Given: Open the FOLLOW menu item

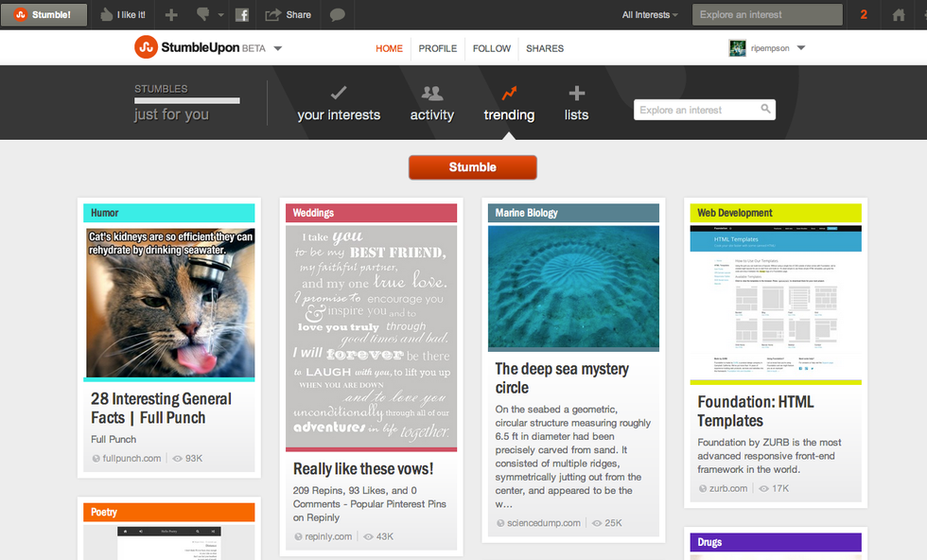Looking at the screenshot, I should pos(492,48).
